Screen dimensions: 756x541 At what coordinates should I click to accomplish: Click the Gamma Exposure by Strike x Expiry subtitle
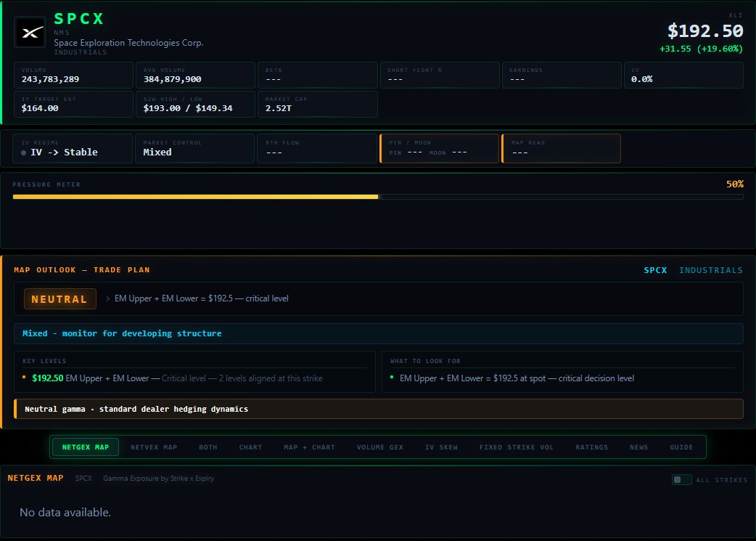click(x=159, y=479)
